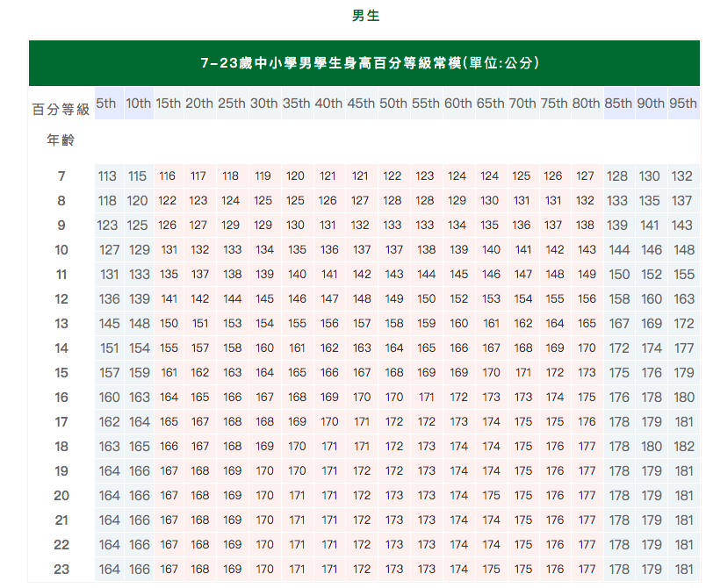
Task: Select 157 in the age 15 row
Action: pyautogui.click(x=109, y=373)
